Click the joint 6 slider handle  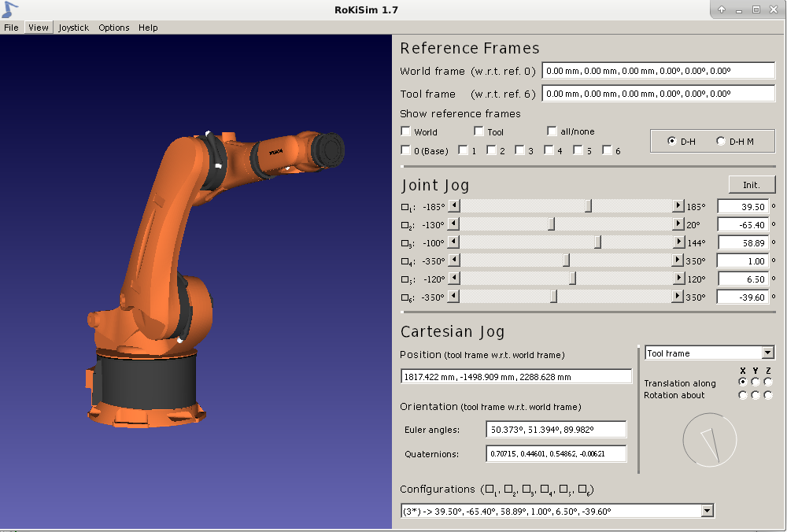pyautogui.click(x=553, y=296)
